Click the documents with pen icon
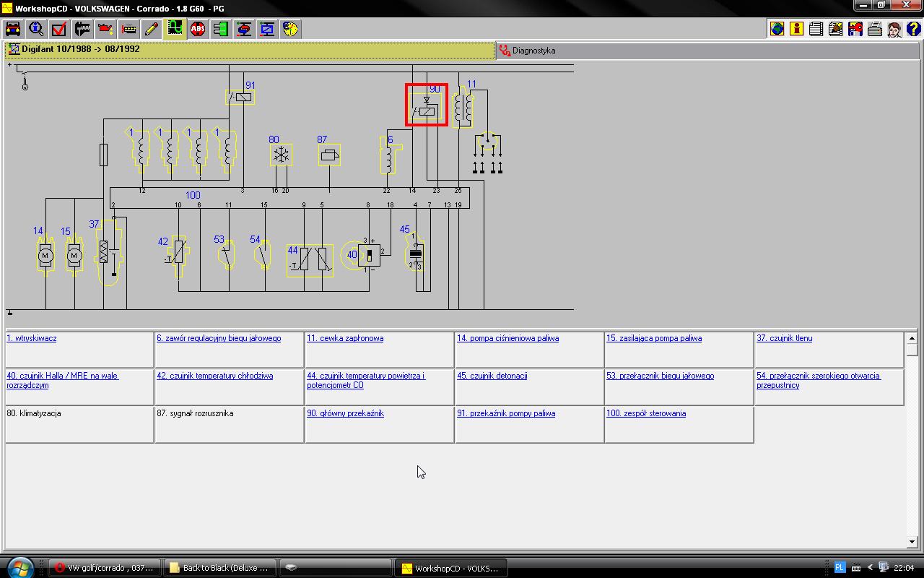 tap(835, 29)
